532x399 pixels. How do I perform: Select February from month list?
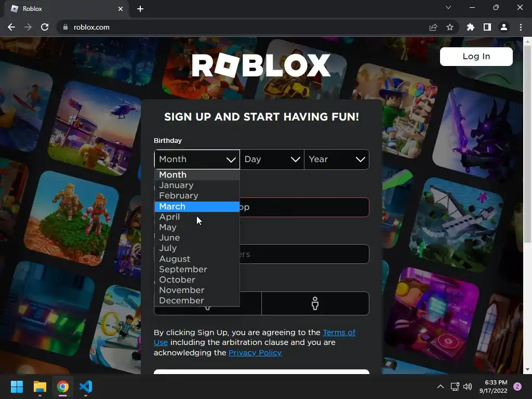click(x=197, y=196)
